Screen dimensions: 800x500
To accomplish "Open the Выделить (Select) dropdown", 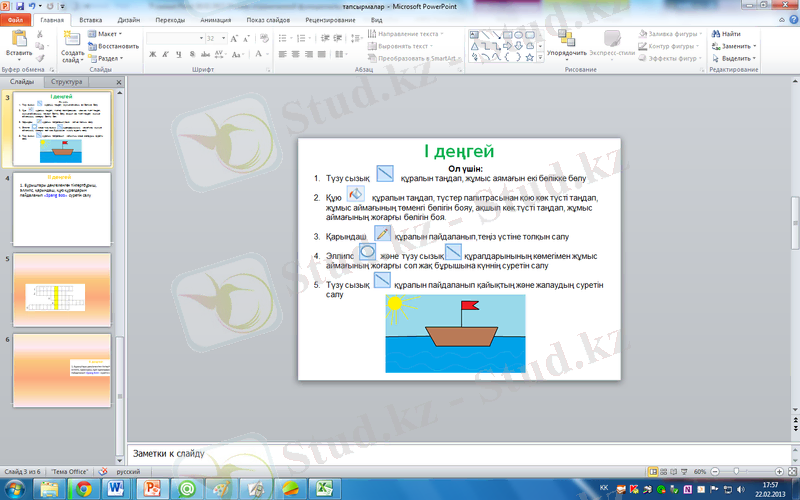I will 736,58.
